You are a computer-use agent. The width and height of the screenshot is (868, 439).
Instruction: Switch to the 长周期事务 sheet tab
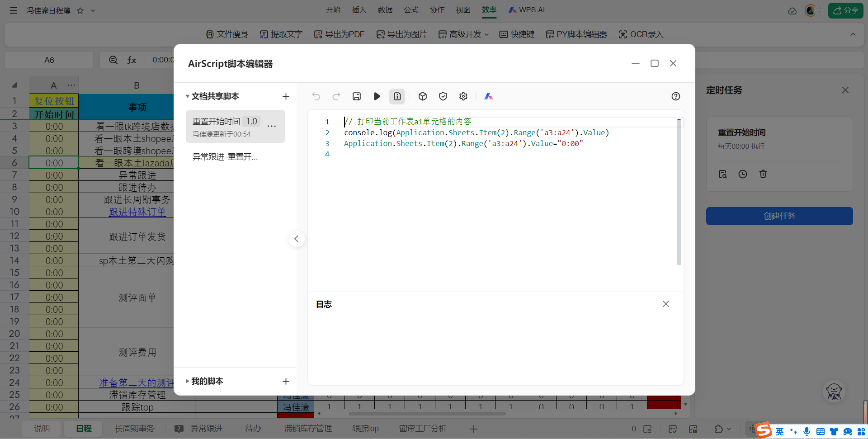(x=134, y=429)
